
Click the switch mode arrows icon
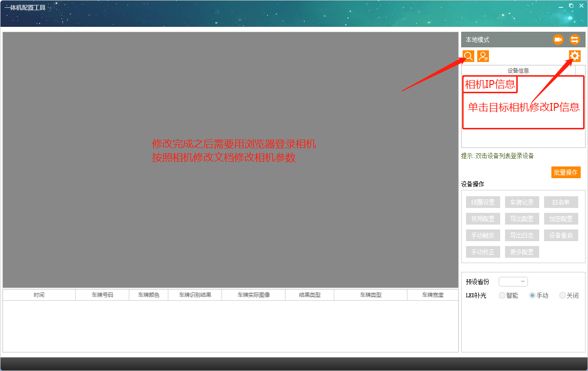click(x=574, y=40)
